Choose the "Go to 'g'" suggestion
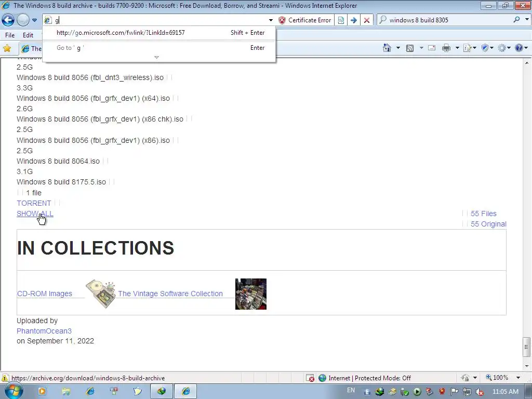The height and width of the screenshot is (399, 532). (159, 48)
